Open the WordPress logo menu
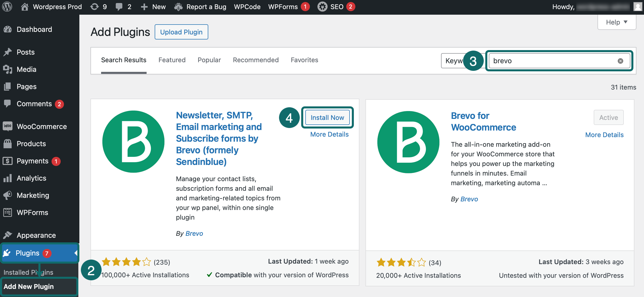The height and width of the screenshot is (297, 644). pyautogui.click(x=7, y=7)
